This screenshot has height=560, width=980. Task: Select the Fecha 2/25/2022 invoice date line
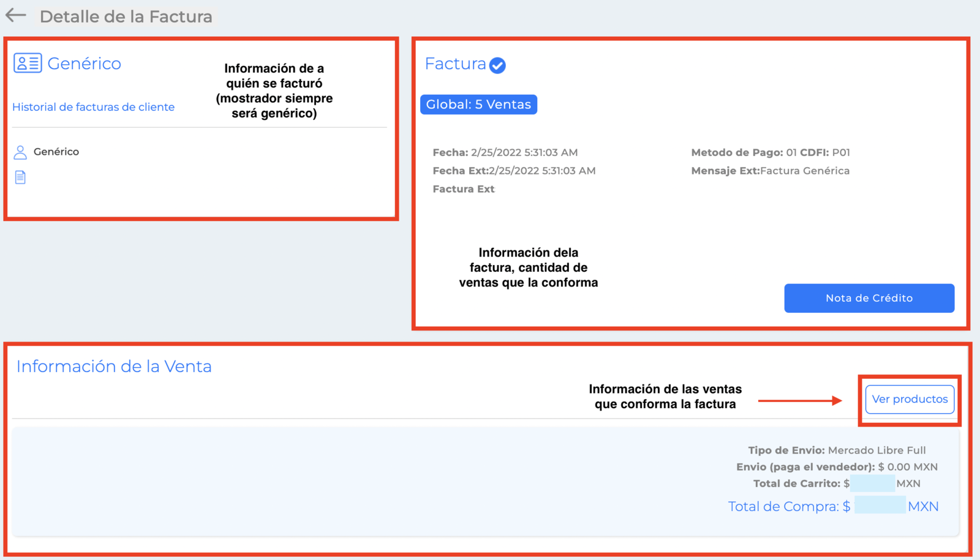[505, 152]
